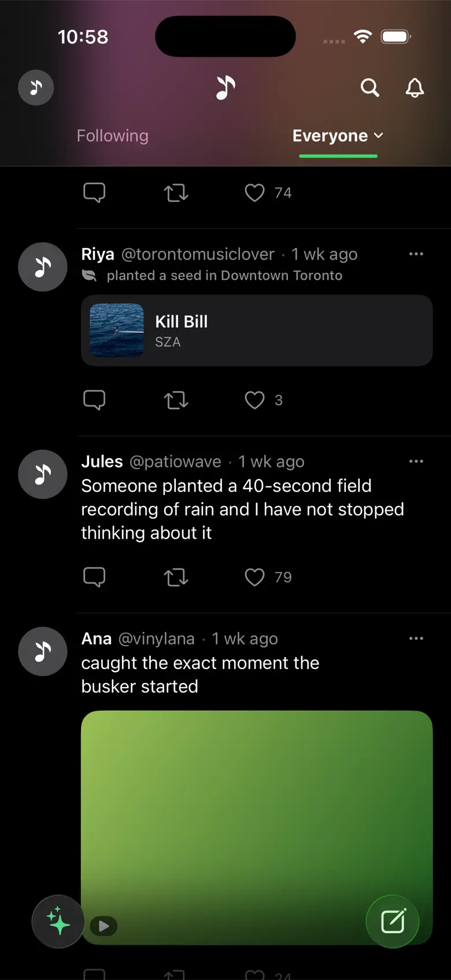
Task: Open the Kill Bill by SZA song card
Action: point(257,331)
